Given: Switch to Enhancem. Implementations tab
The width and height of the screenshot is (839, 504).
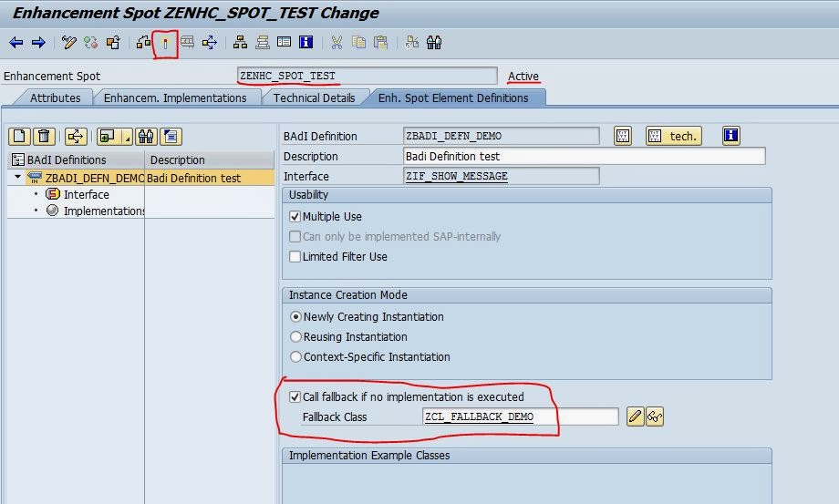Looking at the screenshot, I should [175, 98].
